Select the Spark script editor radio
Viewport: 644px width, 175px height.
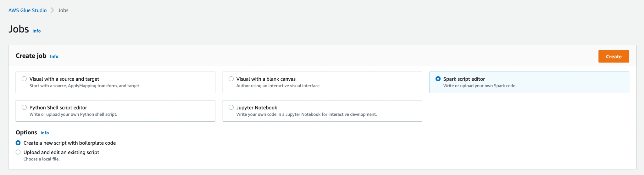[438, 79]
